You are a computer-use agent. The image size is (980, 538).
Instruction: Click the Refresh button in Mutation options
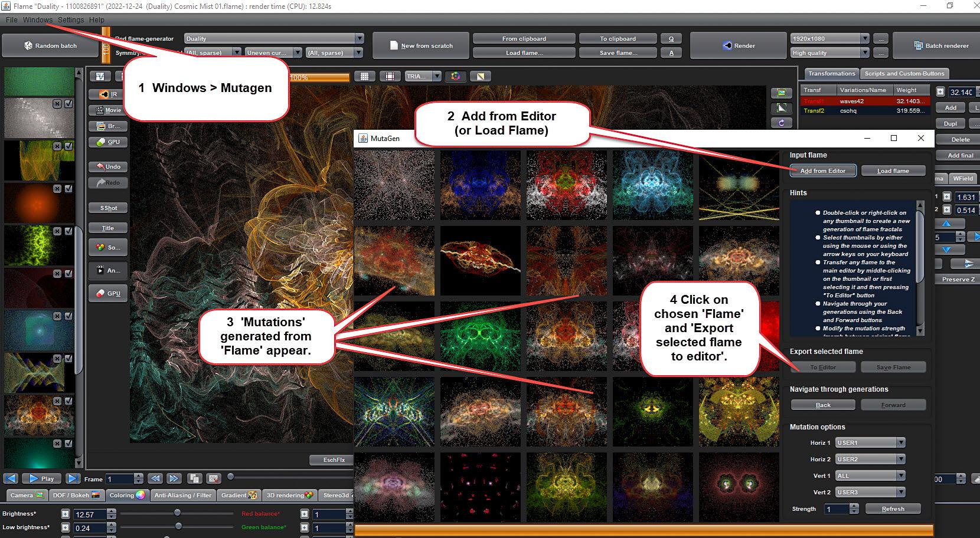click(x=893, y=509)
